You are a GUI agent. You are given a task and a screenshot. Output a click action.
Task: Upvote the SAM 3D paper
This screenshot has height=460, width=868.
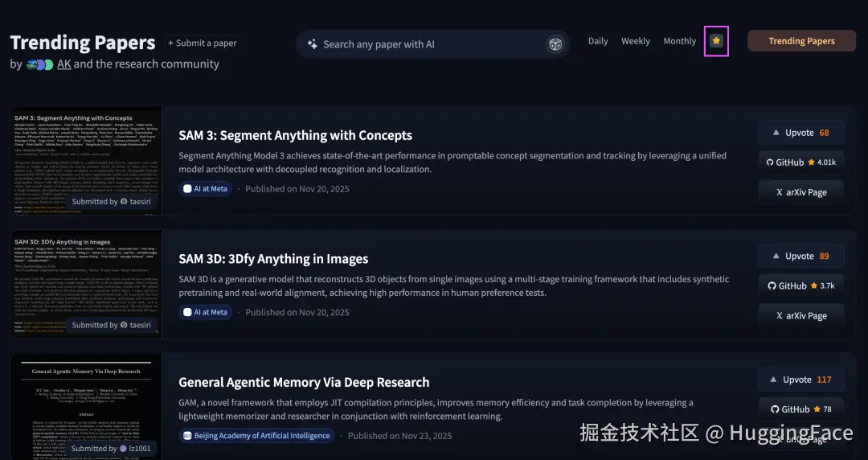point(801,256)
